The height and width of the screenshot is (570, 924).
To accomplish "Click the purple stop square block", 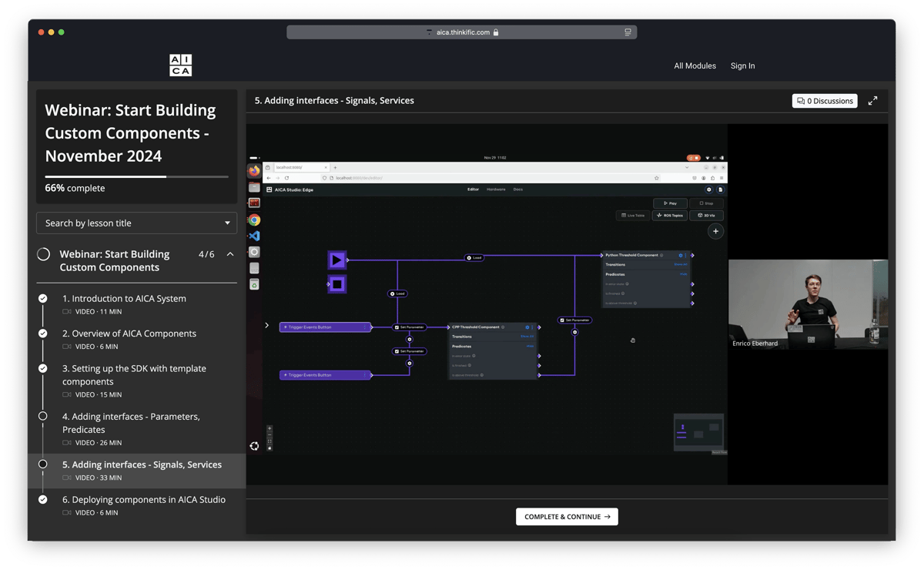I will (x=337, y=284).
